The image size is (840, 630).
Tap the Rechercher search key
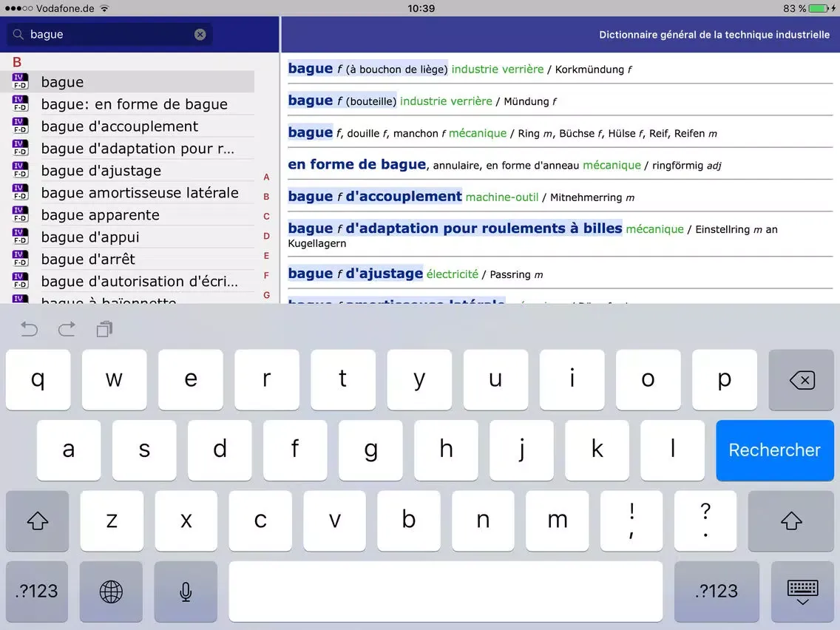coord(775,450)
